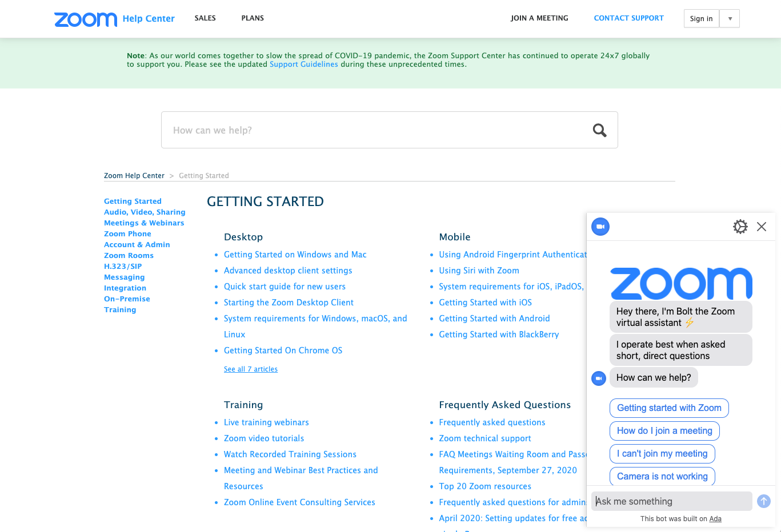Expand 'See all 7 articles'

pos(250,369)
